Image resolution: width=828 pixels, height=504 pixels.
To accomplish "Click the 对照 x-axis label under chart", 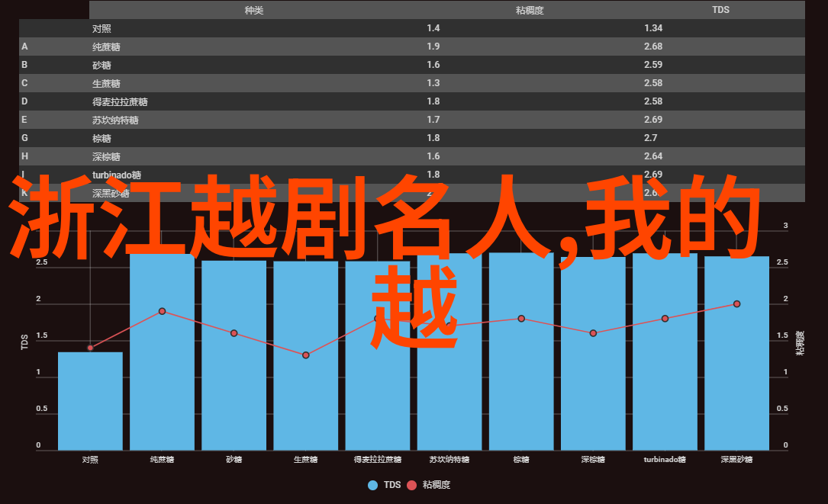I will pos(90,460).
